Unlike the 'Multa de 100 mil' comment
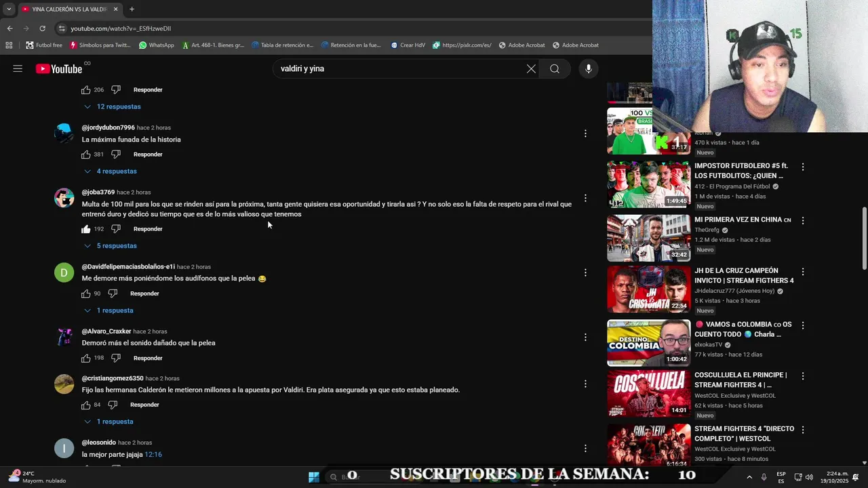868x488 pixels. (x=86, y=229)
